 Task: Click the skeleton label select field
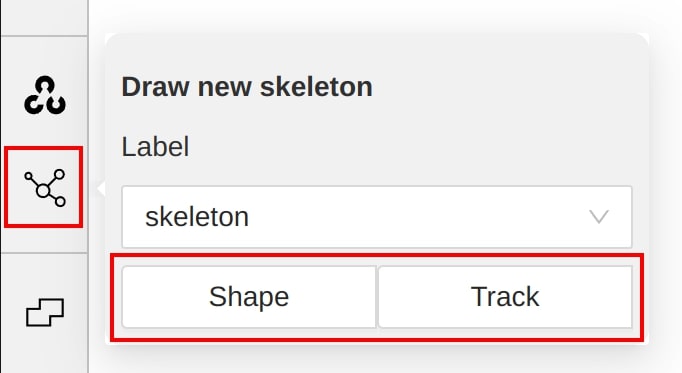click(x=377, y=216)
